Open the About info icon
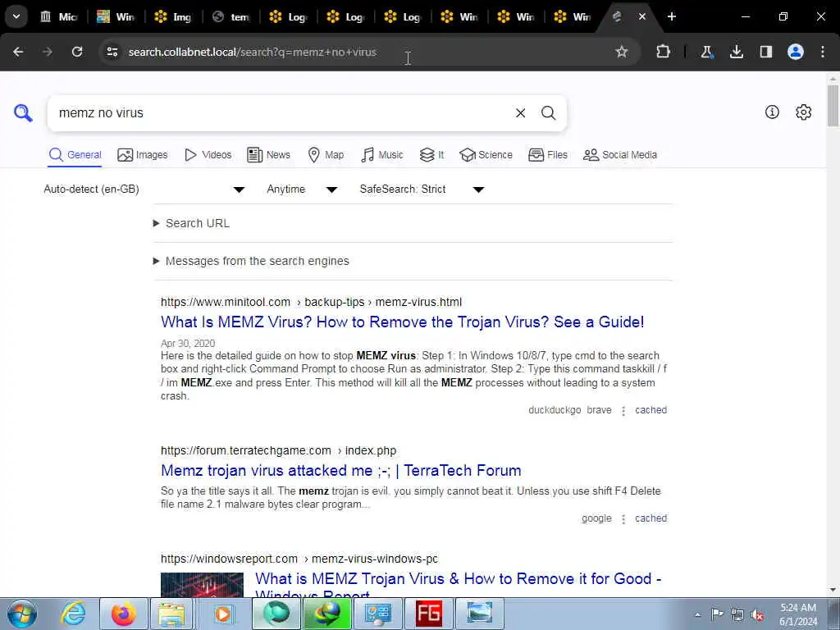Screen dimensions: 840x630 (772, 112)
